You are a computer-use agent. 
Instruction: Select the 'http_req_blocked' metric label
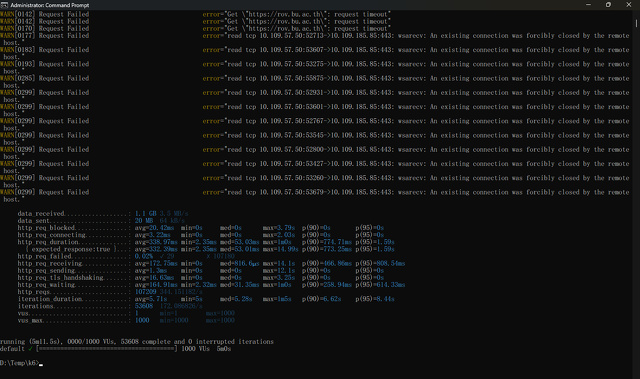[46, 228]
